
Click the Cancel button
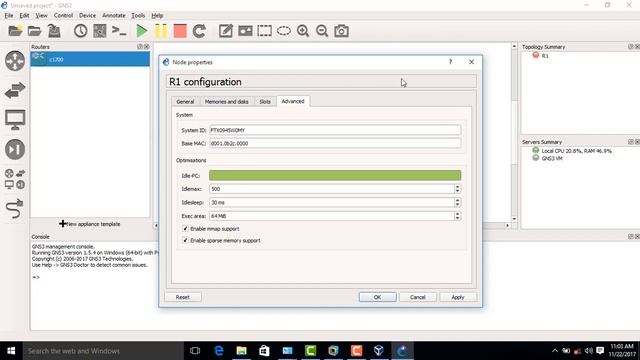[x=418, y=297]
